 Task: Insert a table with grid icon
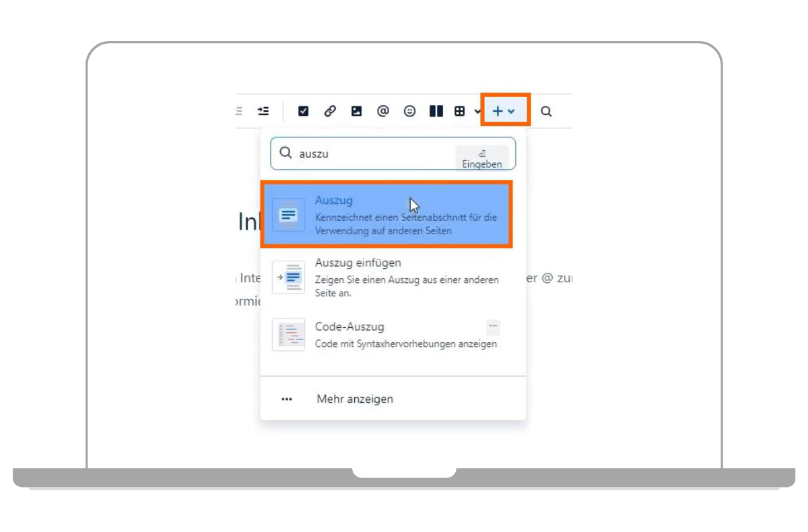click(460, 111)
